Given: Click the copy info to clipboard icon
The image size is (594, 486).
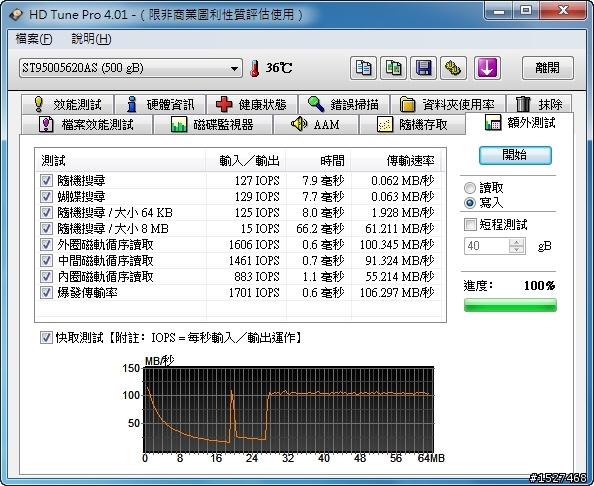Looking at the screenshot, I should (x=363, y=68).
